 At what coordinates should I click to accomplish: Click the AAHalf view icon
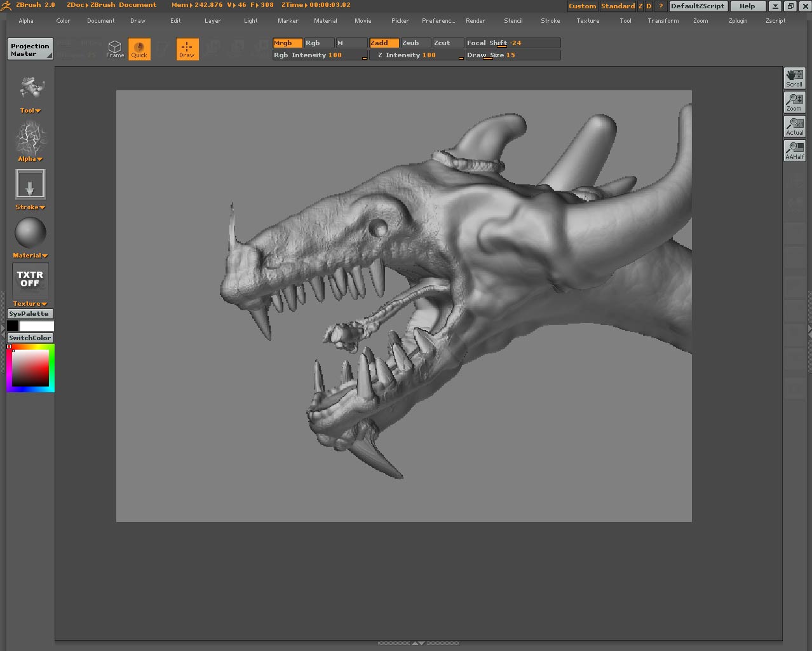point(794,150)
